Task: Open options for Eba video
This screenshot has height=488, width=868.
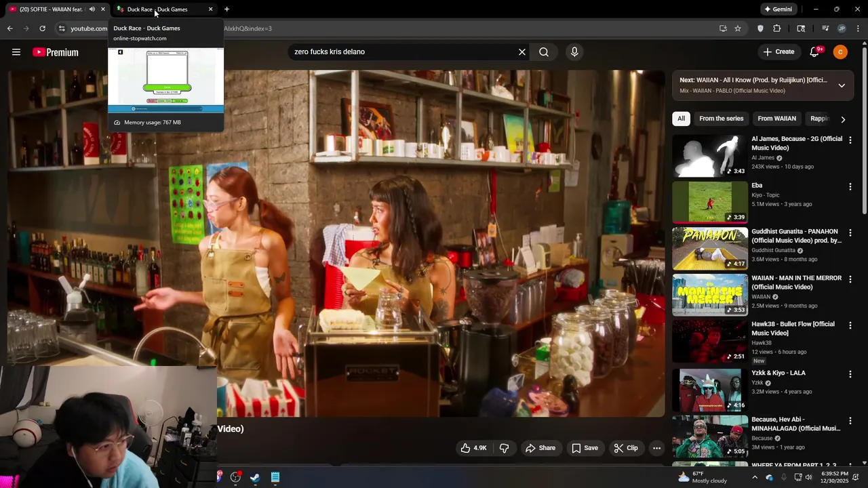Action: coord(850,186)
